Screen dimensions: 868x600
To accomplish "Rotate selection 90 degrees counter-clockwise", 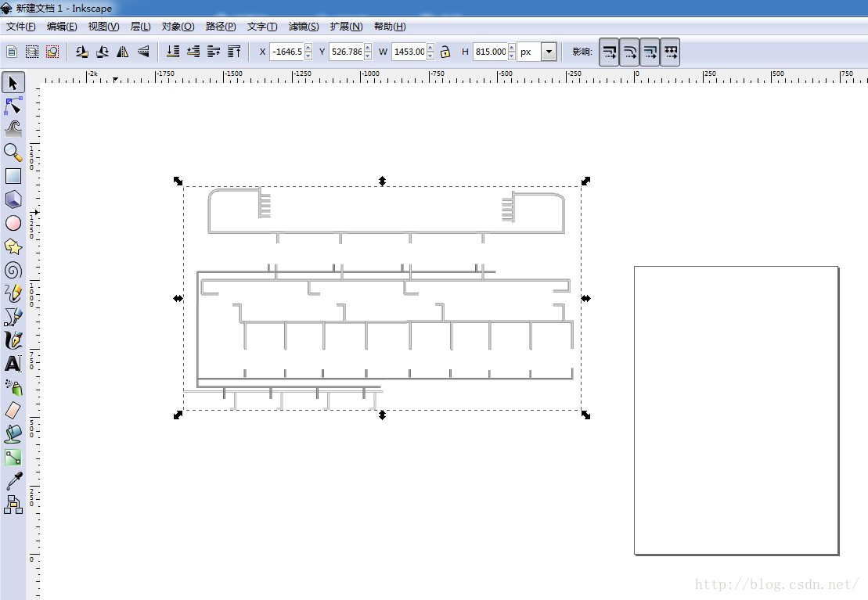I will (82, 52).
